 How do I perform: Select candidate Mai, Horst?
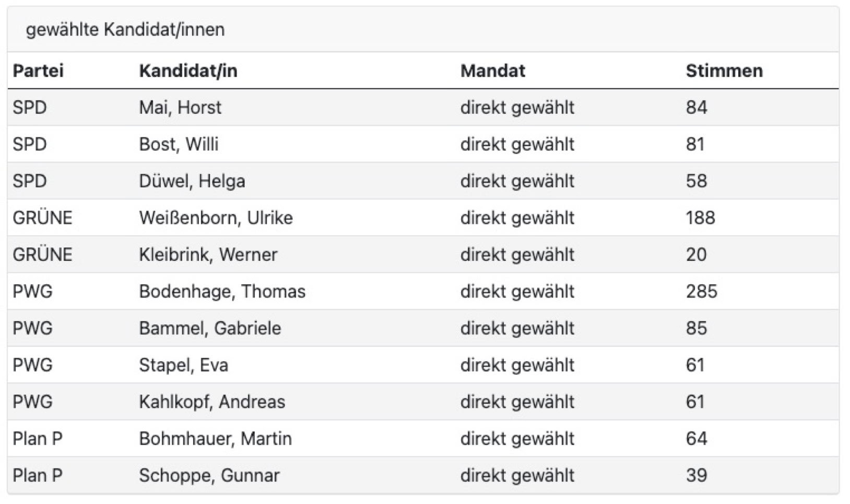[180, 107]
